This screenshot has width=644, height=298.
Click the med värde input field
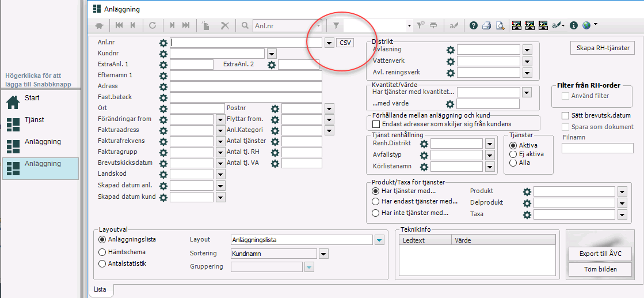[488, 104]
